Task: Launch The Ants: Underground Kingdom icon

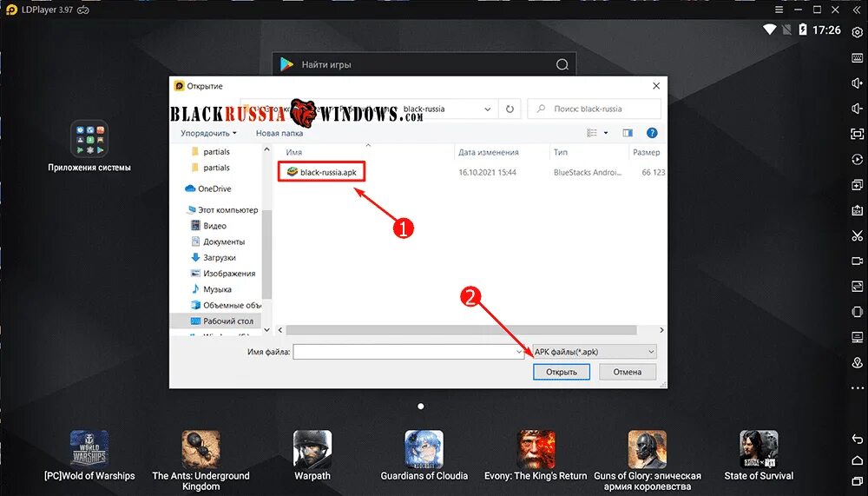Action: (201, 448)
